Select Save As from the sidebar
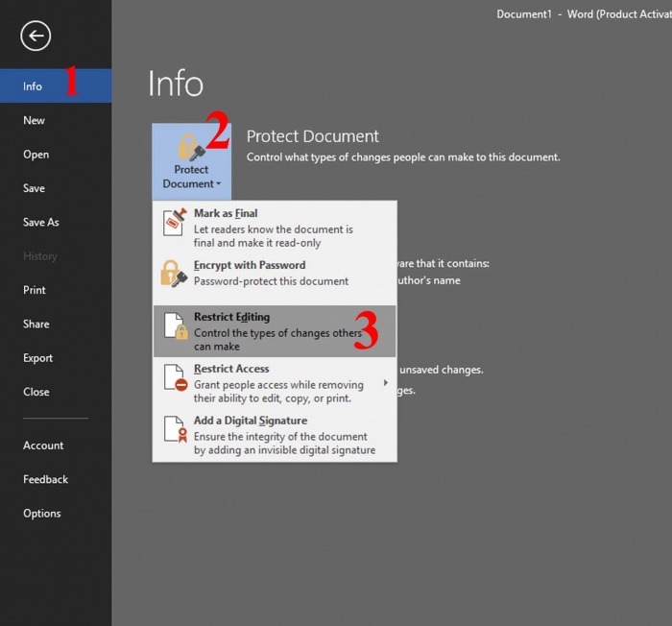Screen dimensions: 672x626 [x=41, y=222]
